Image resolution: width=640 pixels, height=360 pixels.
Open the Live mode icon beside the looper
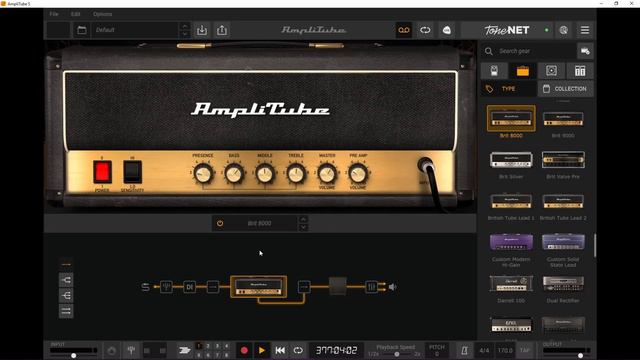(447, 30)
